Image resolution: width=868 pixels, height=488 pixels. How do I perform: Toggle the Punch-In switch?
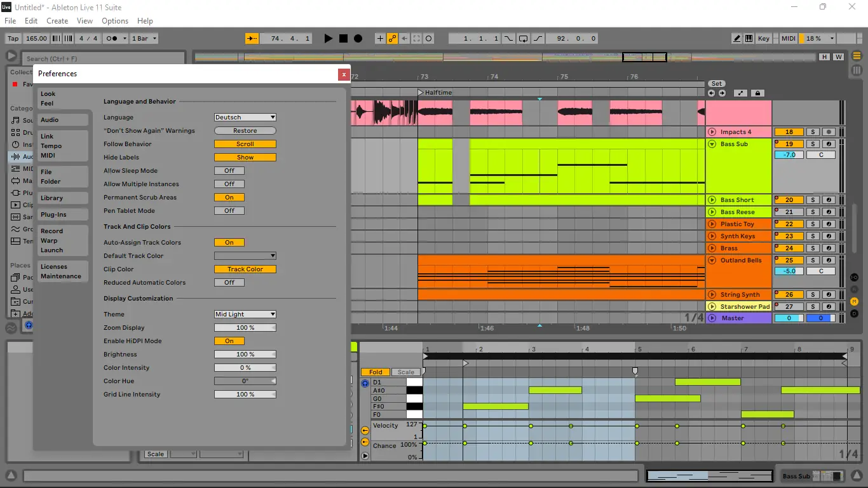click(508, 39)
